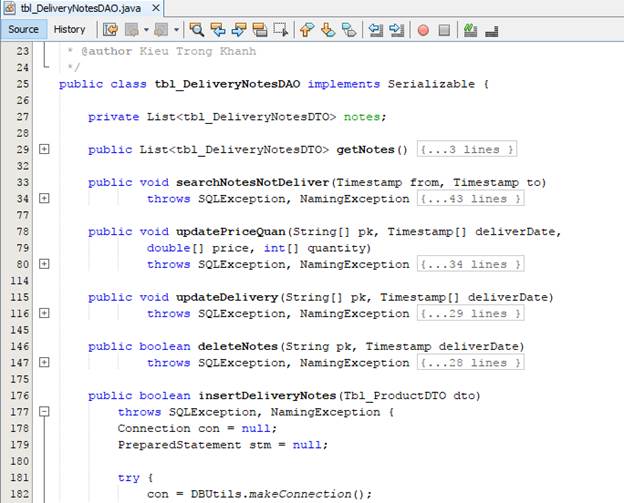The height and width of the screenshot is (503, 624).
Task: Click 'PreparedStatement stm = null;' line
Action: [x=223, y=445]
